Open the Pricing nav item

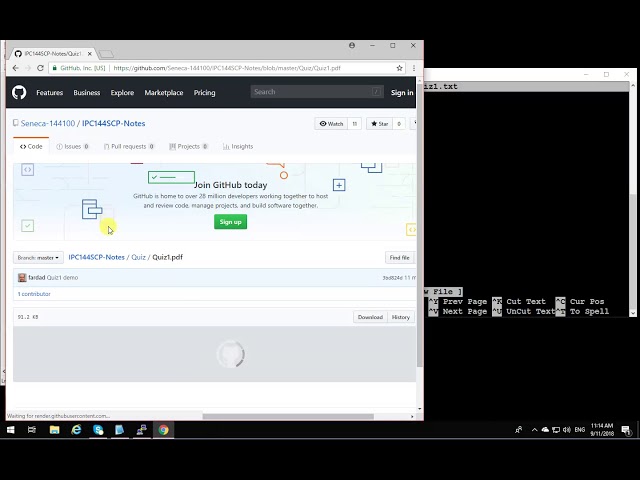204,93
